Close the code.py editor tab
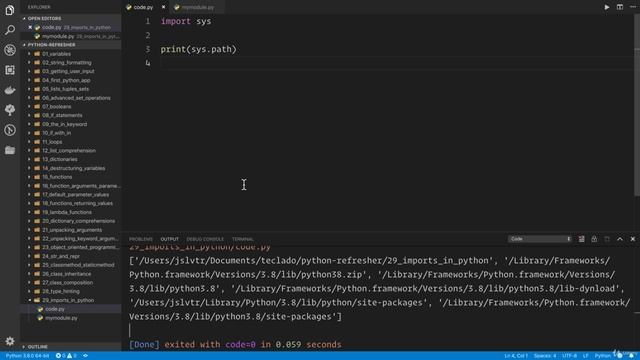 click(x=163, y=7)
